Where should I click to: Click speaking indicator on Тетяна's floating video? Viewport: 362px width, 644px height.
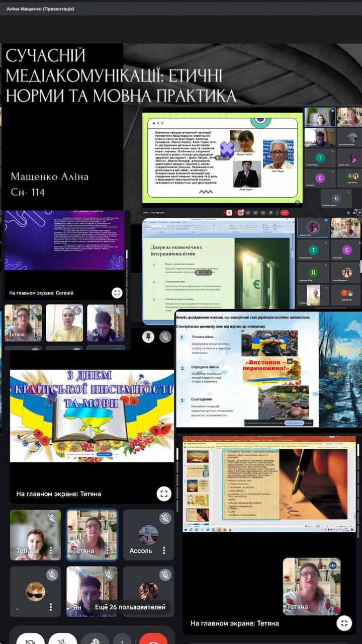[333, 565]
